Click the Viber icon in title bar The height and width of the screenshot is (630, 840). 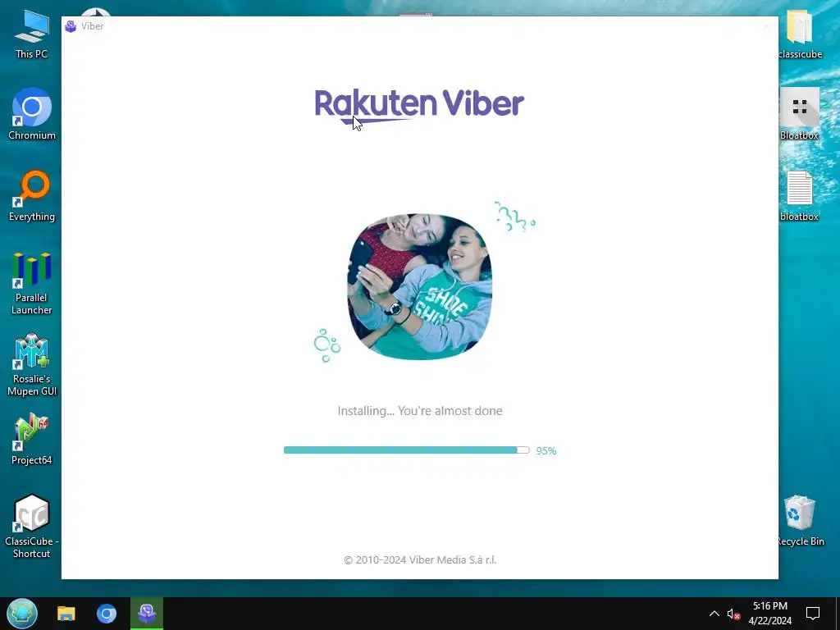pyautogui.click(x=71, y=26)
